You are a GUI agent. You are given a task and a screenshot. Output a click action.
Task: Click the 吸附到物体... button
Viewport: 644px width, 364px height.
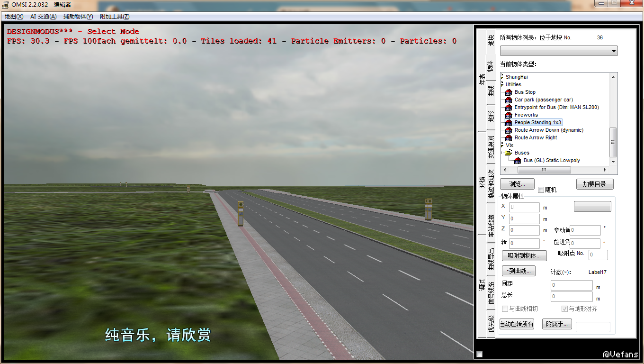point(525,255)
